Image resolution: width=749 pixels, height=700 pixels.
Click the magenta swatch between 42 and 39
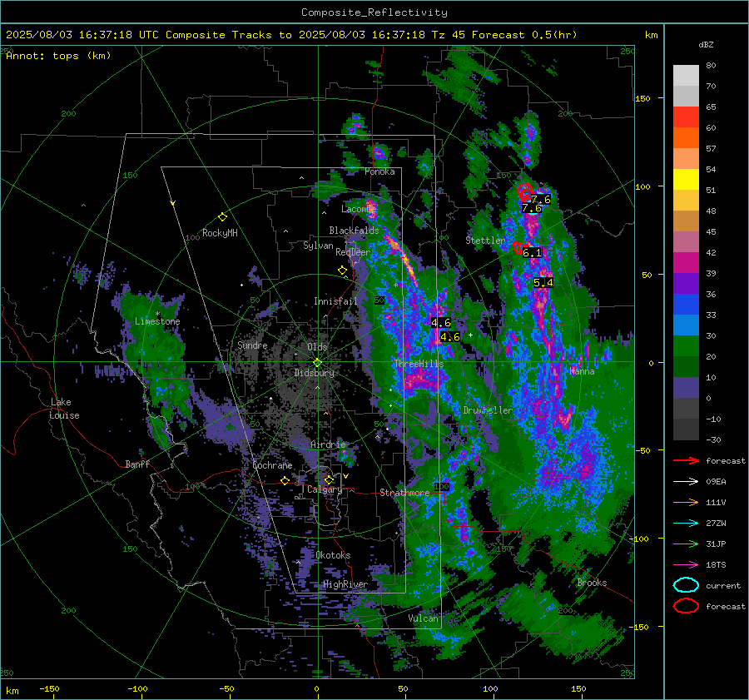(686, 263)
